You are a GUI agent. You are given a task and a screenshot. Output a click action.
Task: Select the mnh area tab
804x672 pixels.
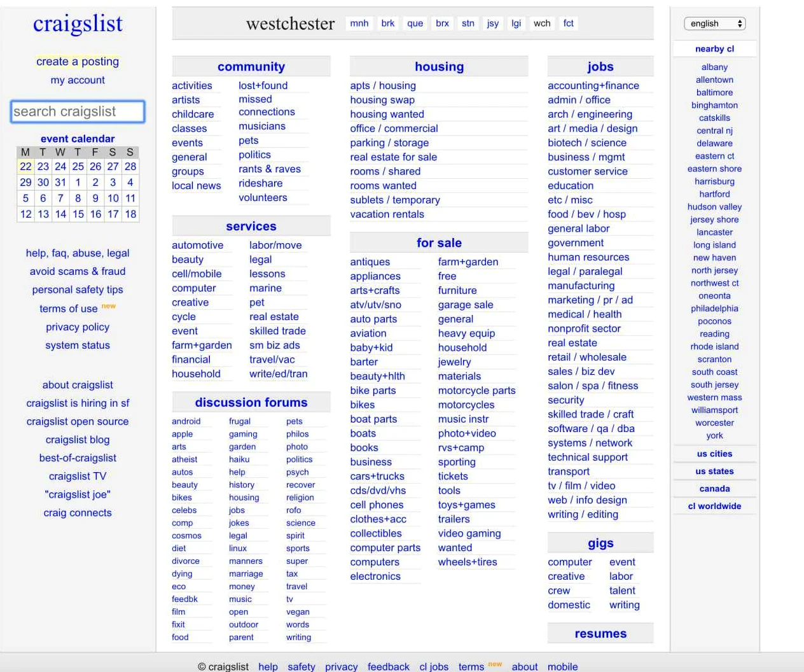coord(359,24)
